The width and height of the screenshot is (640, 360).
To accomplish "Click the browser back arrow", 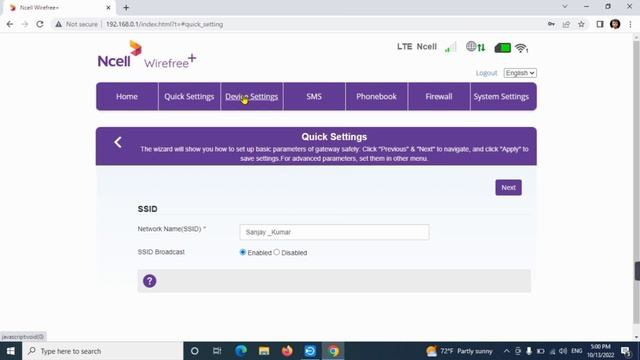I will click(10, 24).
